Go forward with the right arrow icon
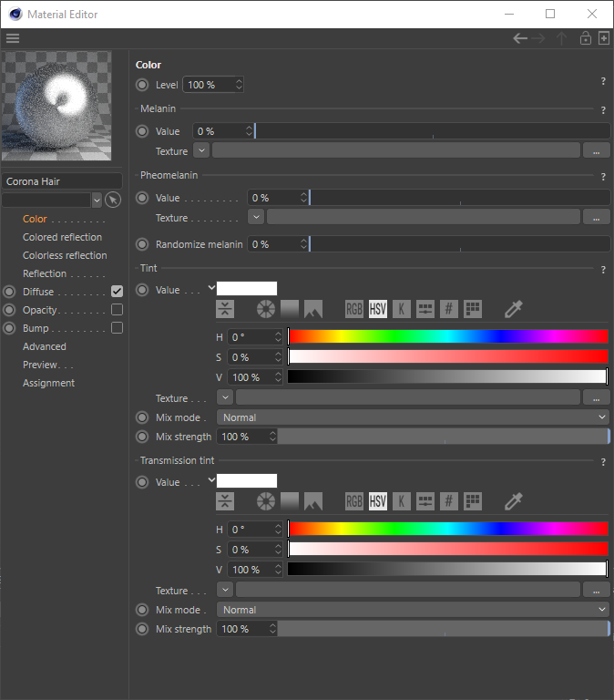Viewport: 614px width, 700px height. pyautogui.click(x=538, y=38)
